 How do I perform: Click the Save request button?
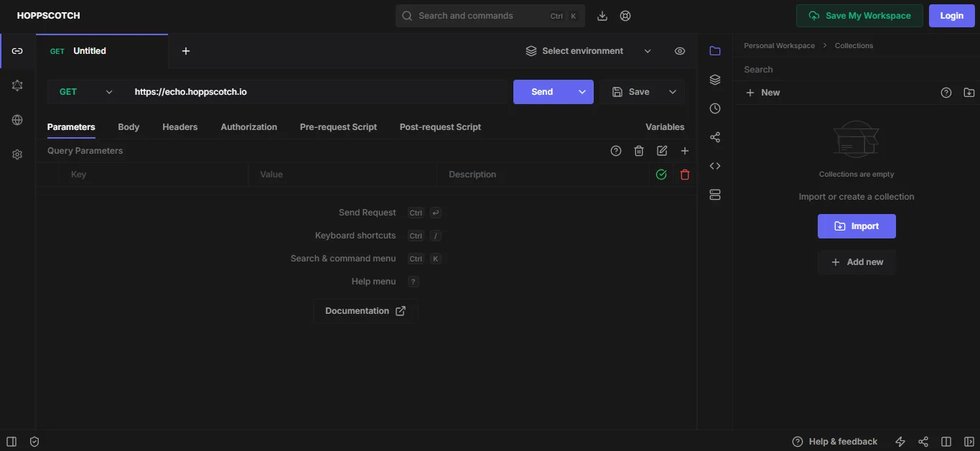tap(631, 92)
